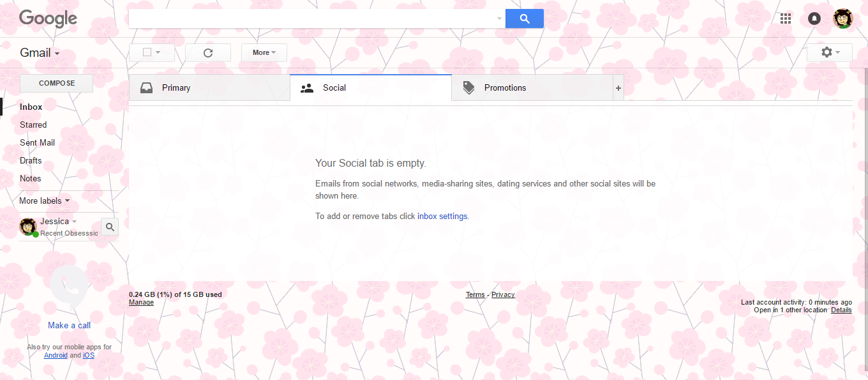Click the Google logo
Viewport: 868px width, 380px height.
[x=48, y=19]
